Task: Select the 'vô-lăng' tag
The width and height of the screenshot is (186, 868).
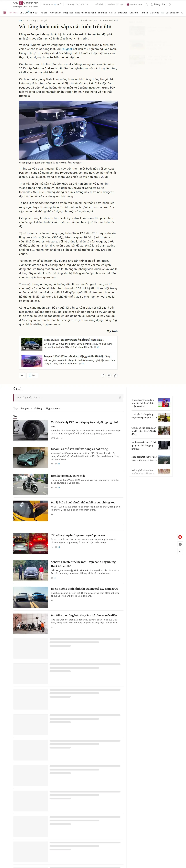Action: point(38,408)
